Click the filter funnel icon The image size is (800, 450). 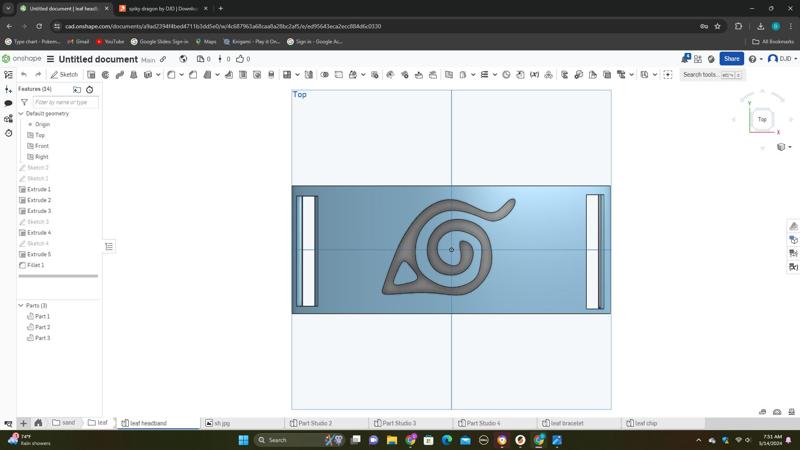pos(24,102)
